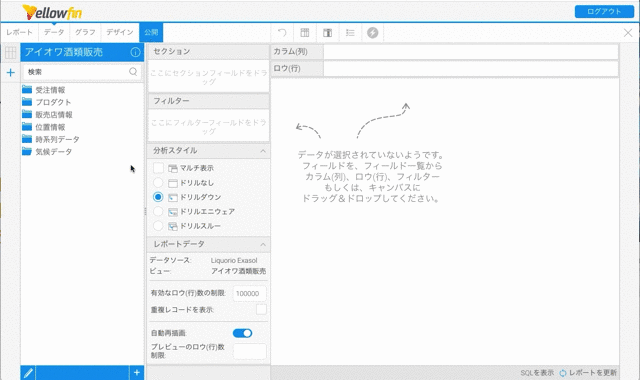Viewport: 640px width, 380px height.
Task: Click the panel divider drag handle
Action: (x=145, y=211)
